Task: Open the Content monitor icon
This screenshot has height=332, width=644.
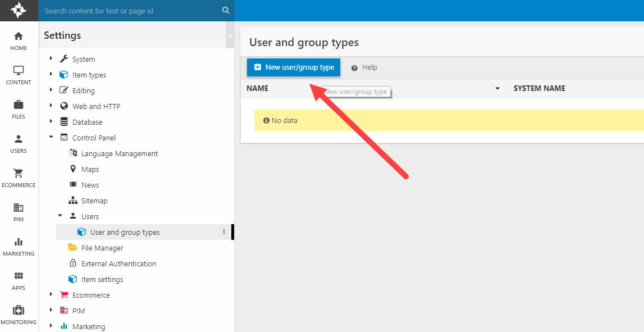Action: tap(19, 71)
